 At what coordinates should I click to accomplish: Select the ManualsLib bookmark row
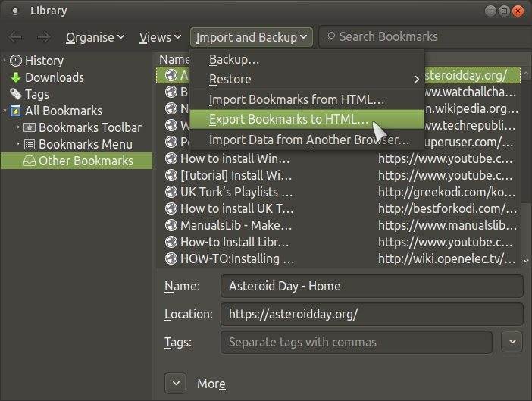[338, 225]
